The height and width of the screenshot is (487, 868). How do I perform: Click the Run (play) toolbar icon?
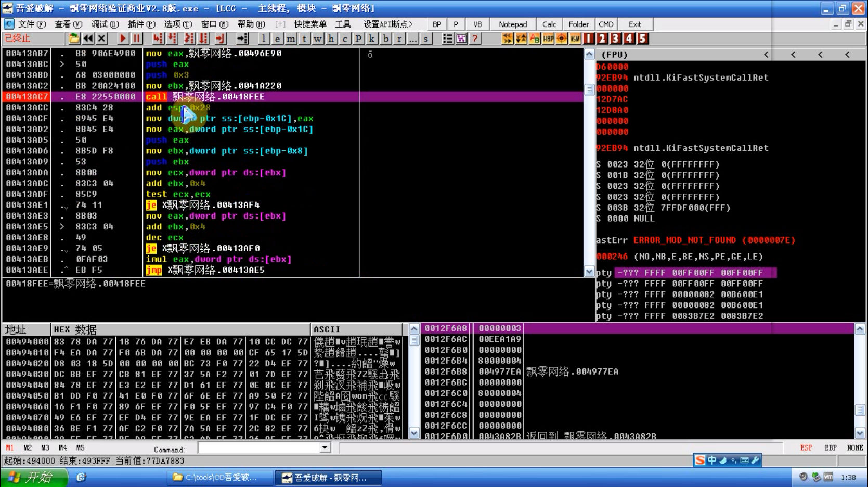point(123,39)
